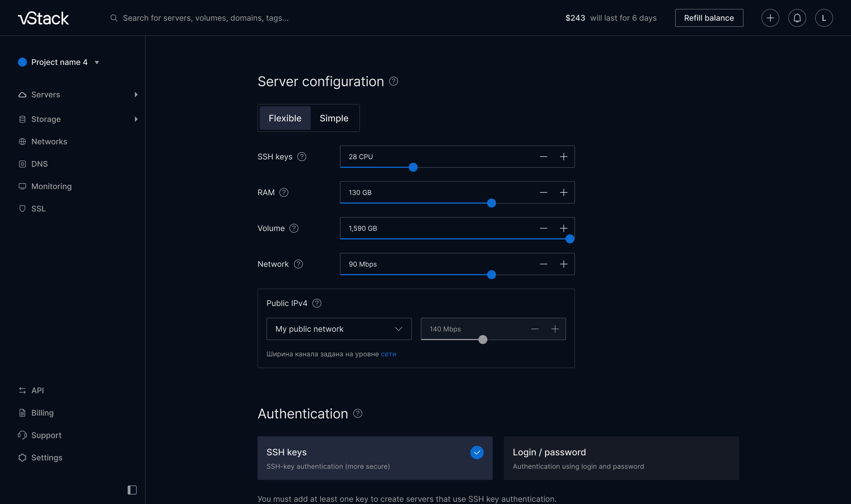
Task: Click plus on the 140 Mbps field
Action: [x=555, y=329]
